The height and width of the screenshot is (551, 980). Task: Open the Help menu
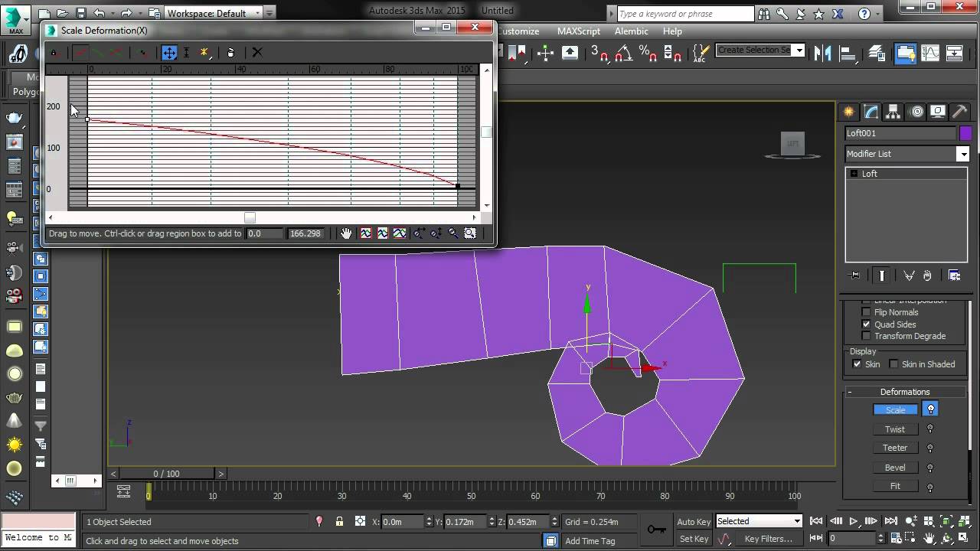point(672,31)
